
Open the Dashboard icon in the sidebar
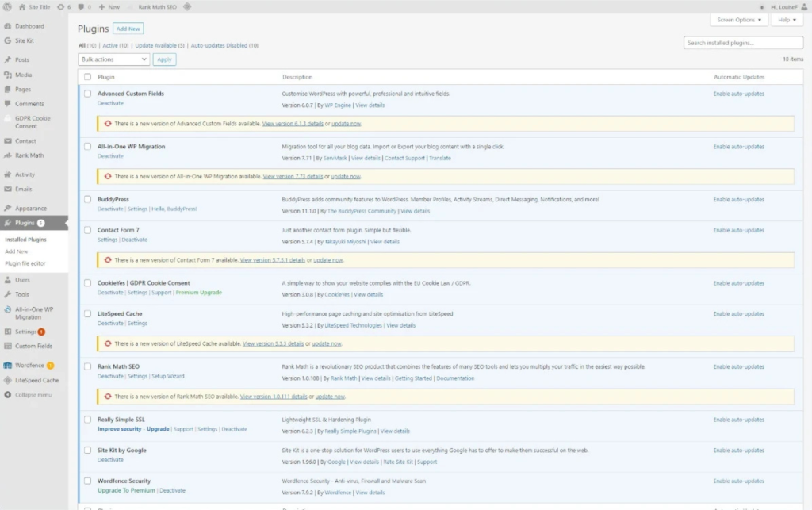[x=8, y=26]
